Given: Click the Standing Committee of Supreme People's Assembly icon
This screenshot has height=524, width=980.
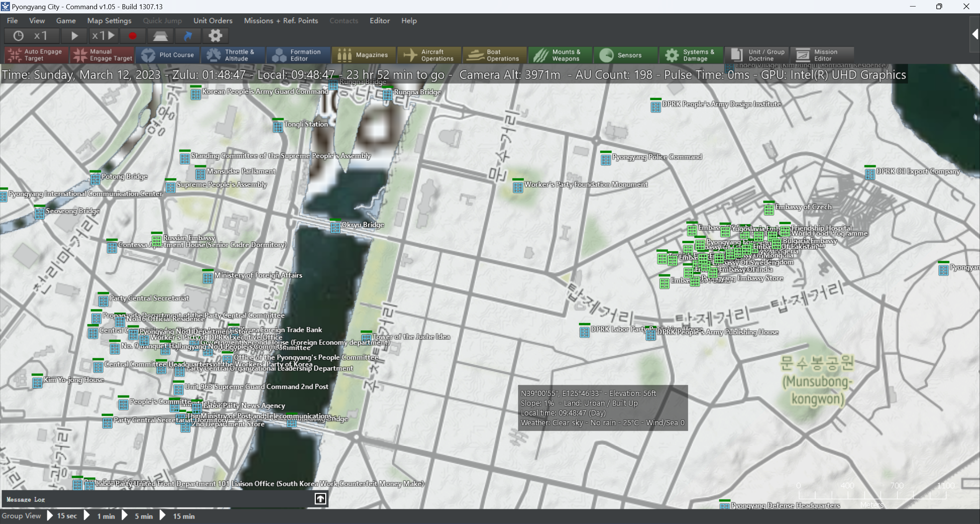Looking at the screenshot, I should coord(185,158).
